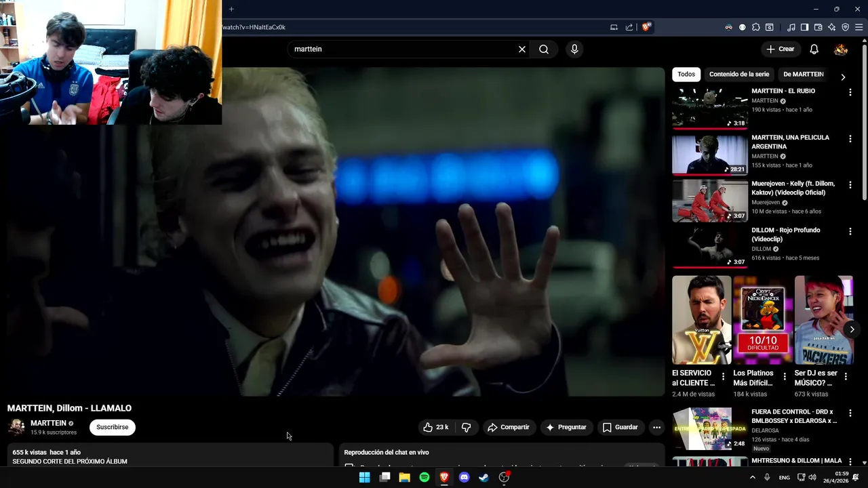The image size is (868, 488).
Task: Open options for El SERVICIO al CLIENTE short
Action: (x=723, y=376)
